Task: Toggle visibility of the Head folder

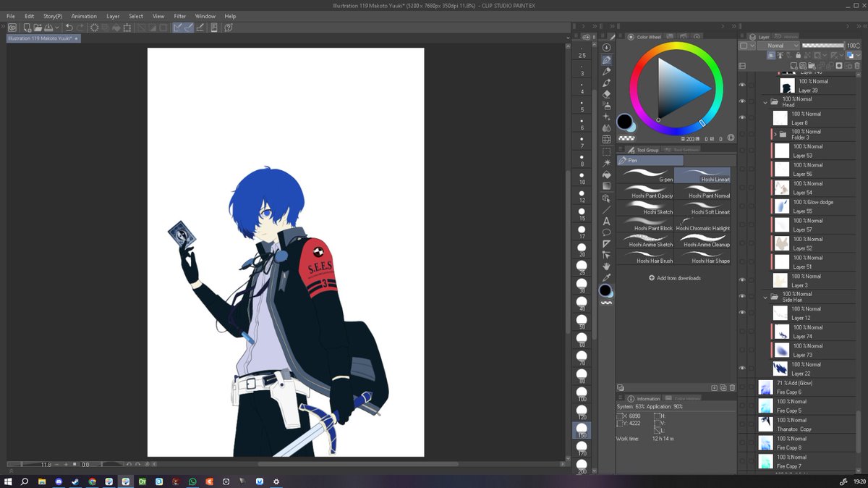Action: 742,101
